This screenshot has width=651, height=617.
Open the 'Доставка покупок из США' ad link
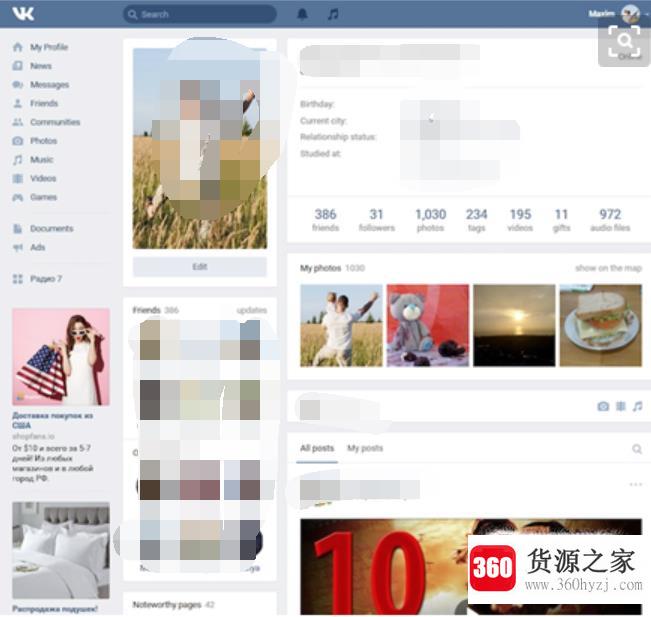click(x=52, y=420)
